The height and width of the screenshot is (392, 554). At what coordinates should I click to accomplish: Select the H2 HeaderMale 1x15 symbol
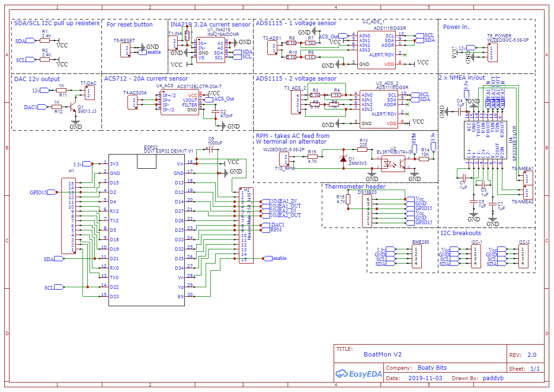(x=246, y=226)
